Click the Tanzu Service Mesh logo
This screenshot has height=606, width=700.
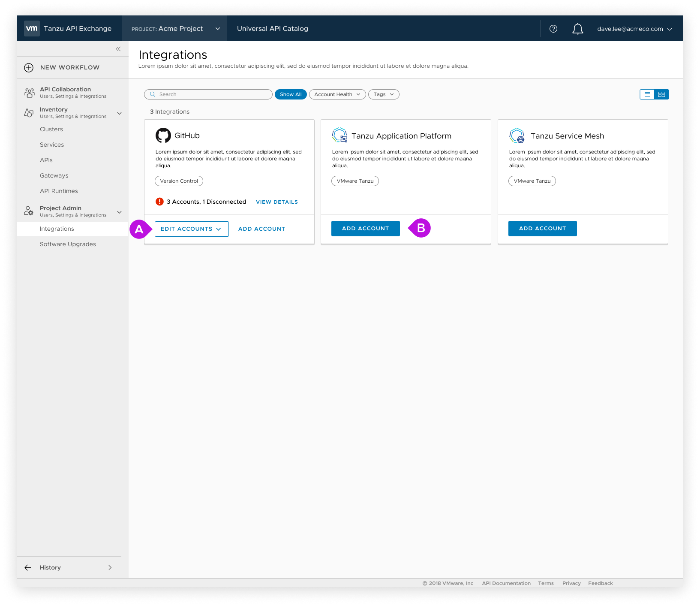click(517, 135)
